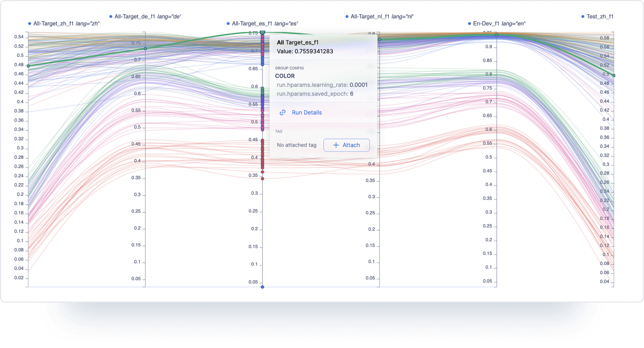Click the 0.58 tick on Test_zh_f1 axis
The width and height of the screenshot is (644, 348).
pos(604,38)
